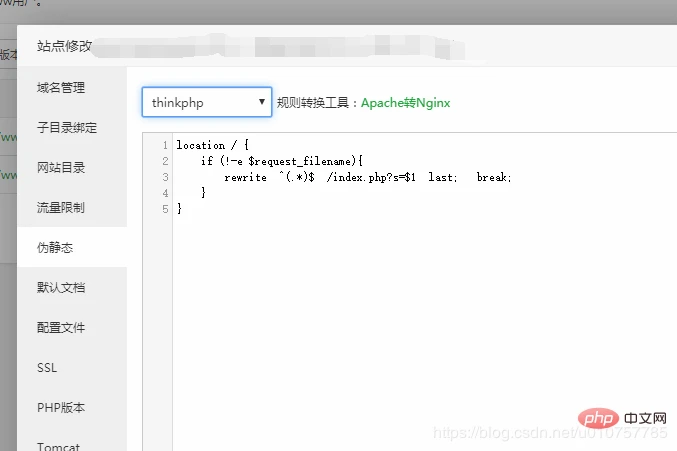Select line number 1 in the gutter

(165, 145)
